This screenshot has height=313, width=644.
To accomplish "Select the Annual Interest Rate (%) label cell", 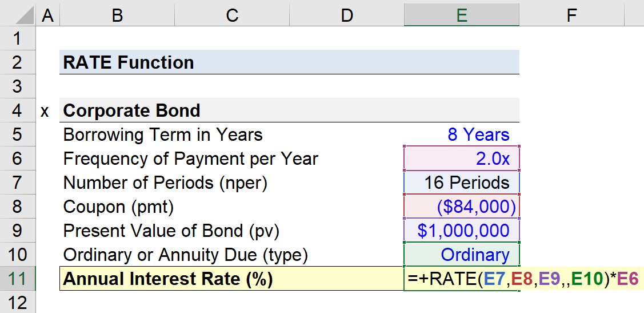I will (x=232, y=279).
